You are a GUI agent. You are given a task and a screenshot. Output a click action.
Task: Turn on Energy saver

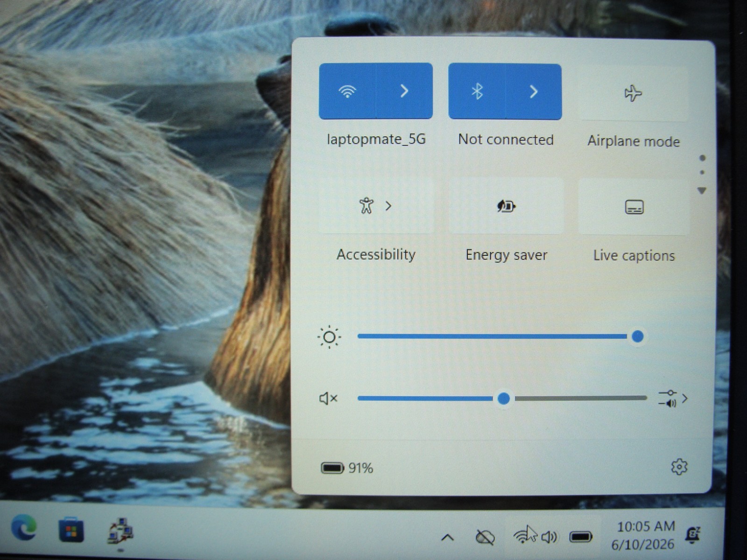506,206
